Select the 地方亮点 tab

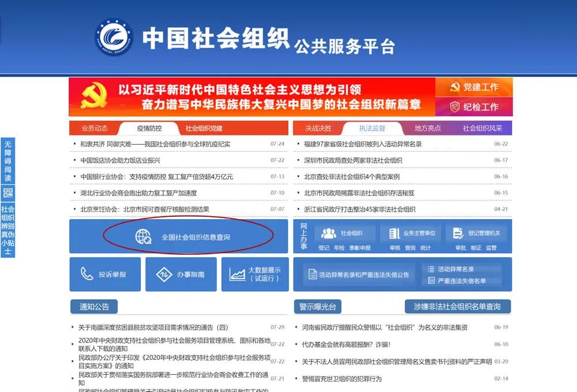[428, 128]
